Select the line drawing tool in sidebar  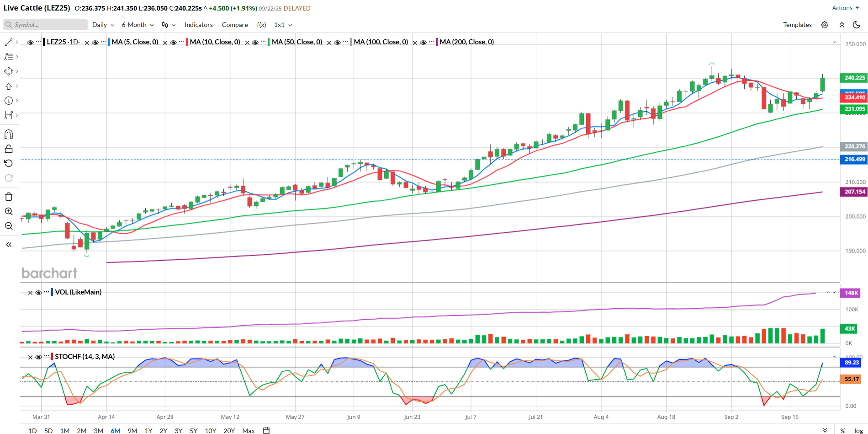click(x=8, y=42)
